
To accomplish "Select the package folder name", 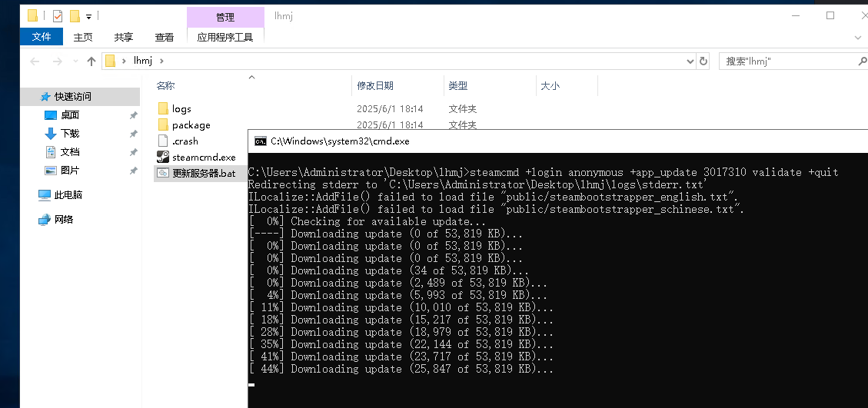I will (191, 125).
